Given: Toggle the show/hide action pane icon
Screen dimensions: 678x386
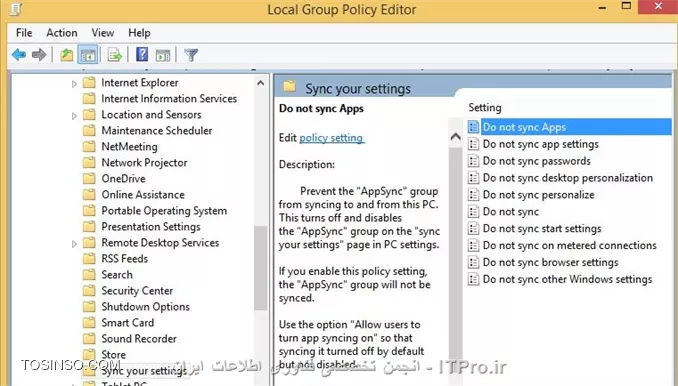Looking at the screenshot, I should [163, 55].
